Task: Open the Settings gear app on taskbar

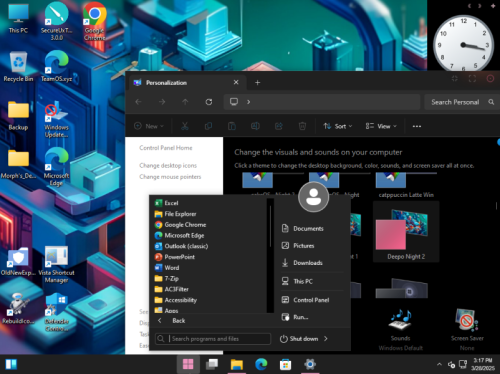Action: click(310, 364)
